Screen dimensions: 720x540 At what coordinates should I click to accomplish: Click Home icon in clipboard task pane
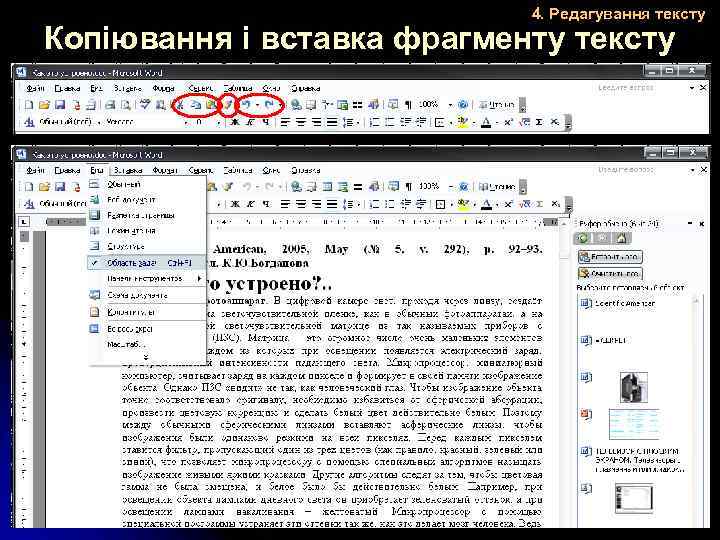(621, 238)
